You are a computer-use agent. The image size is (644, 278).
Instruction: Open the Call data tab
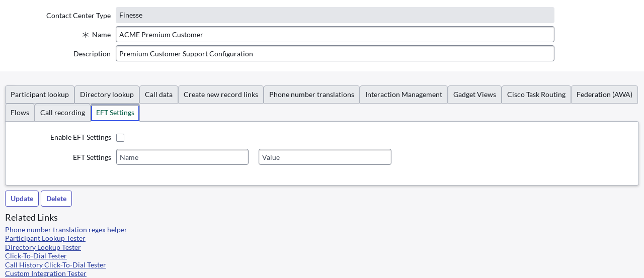tap(158, 95)
